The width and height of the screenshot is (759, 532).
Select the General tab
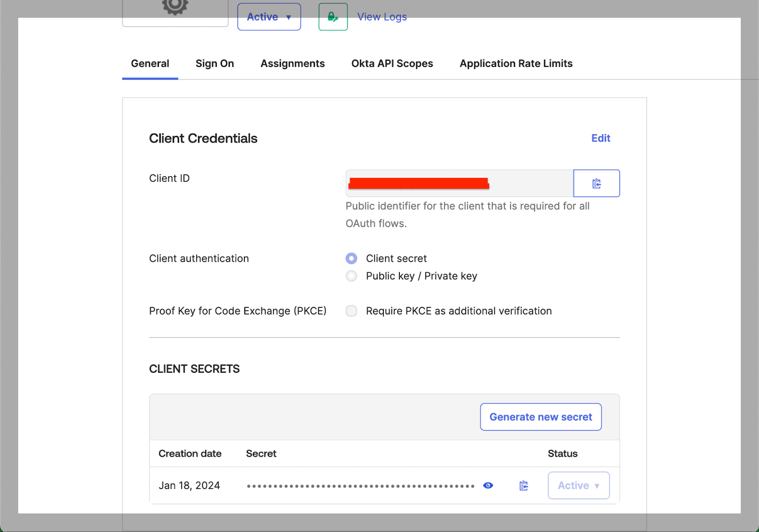pyautogui.click(x=150, y=63)
